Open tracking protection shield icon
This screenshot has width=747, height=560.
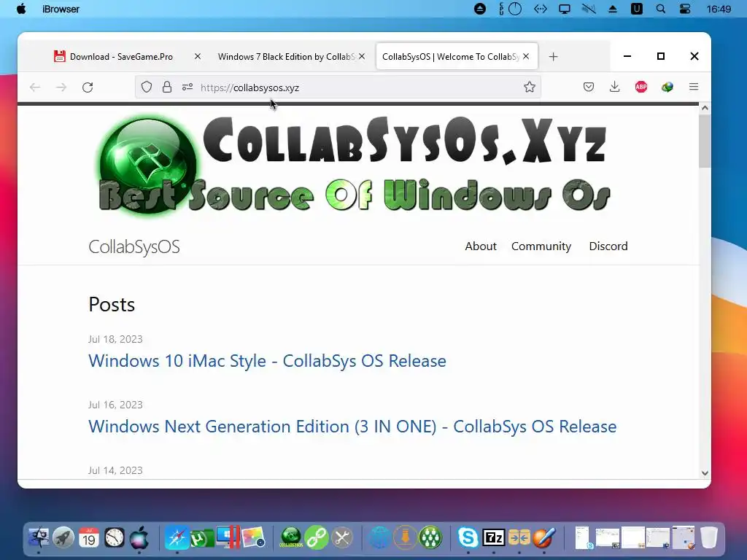[x=147, y=87]
